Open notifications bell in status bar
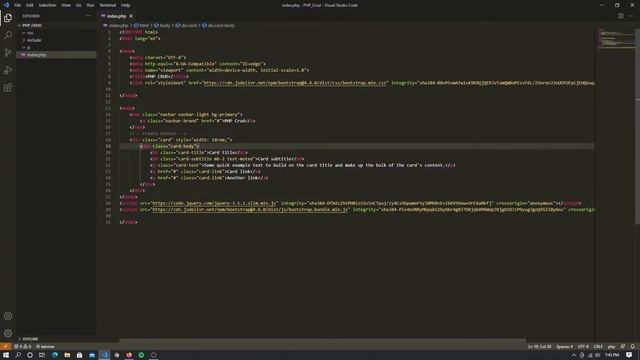 [632, 347]
